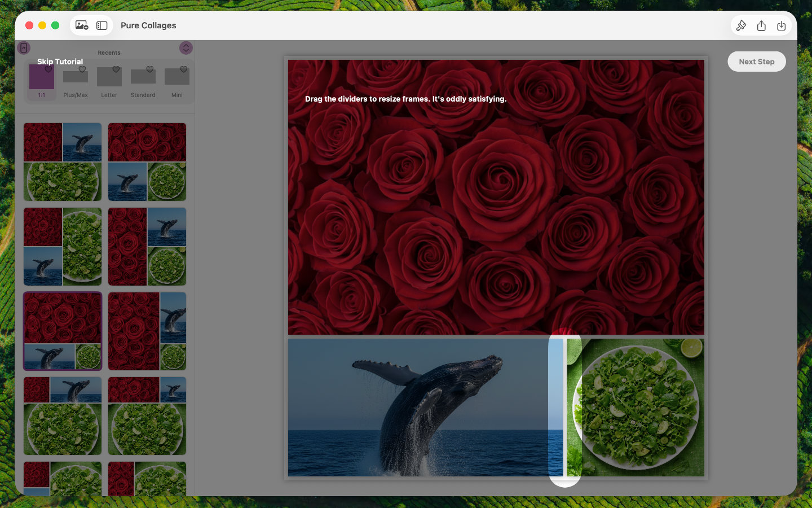Skip the tutorial
This screenshot has height=508, width=812.
click(x=60, y=62)
